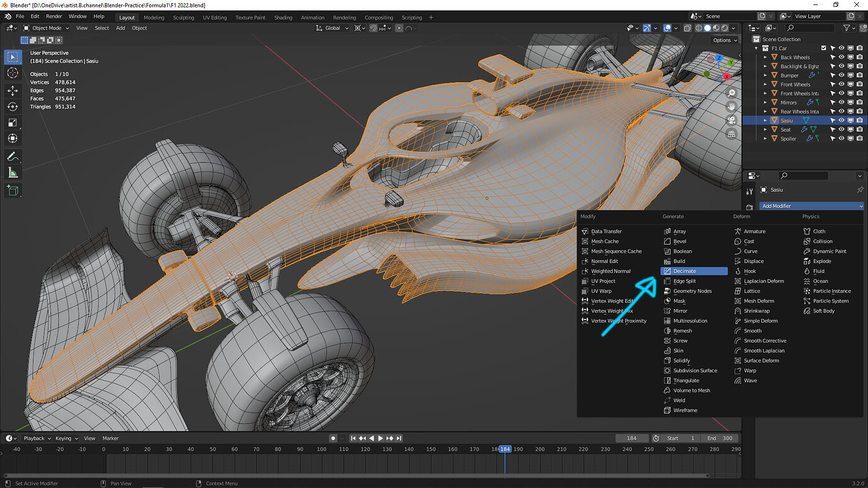
Task: Select the Move tool in the viewport toolbar
Action: pyautogui.click(x=13, y=90)
